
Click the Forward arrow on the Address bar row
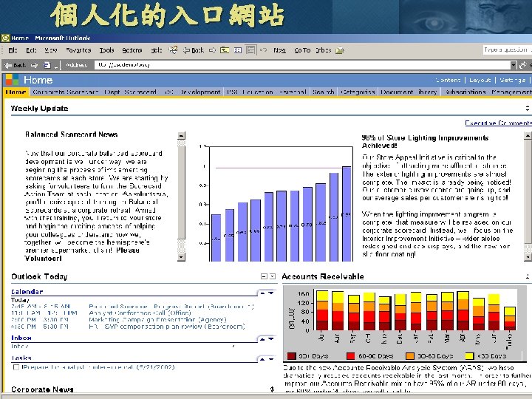[34, 65]
